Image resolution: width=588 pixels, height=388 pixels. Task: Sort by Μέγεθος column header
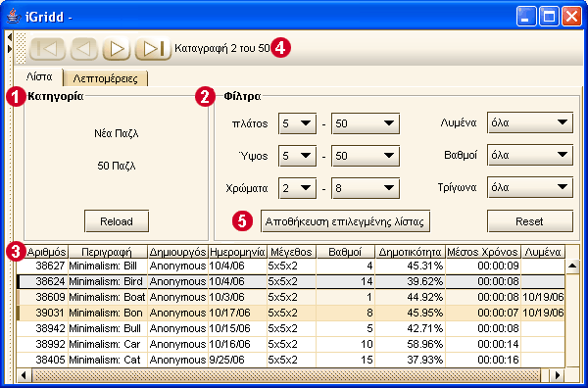[x=291, y=252]
